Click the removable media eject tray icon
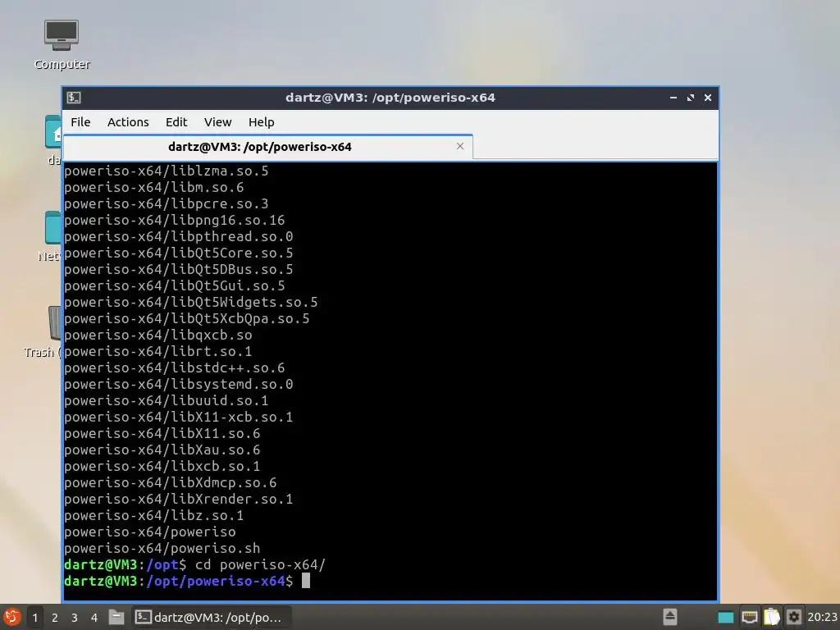This screenshot has height=630, width=840. [x=669, y=617]
